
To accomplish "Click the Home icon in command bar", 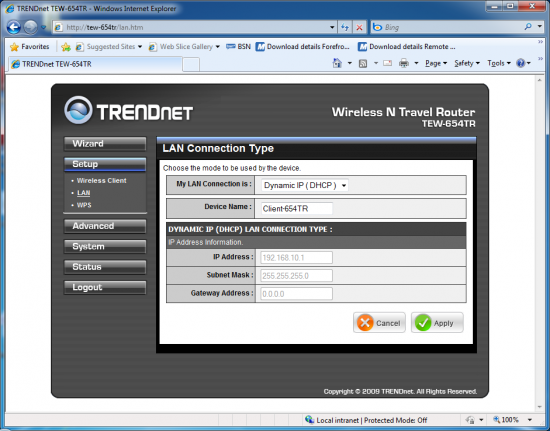I will click(x=337, y=63).
